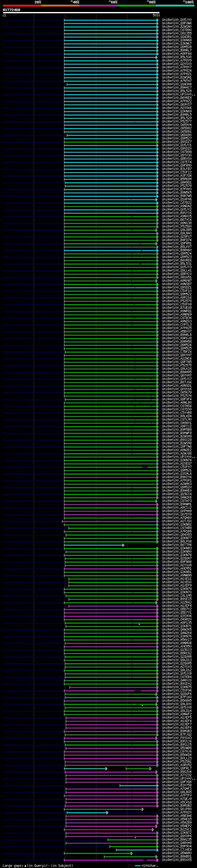Click hit label UniRef100_P52578
Screen dimensions: 197x868
coord(176,186)
